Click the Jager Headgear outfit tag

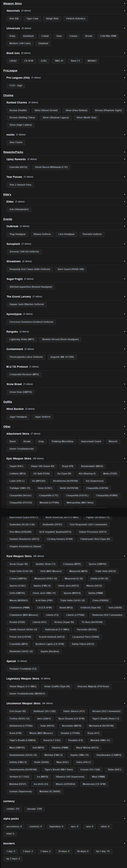18,417
